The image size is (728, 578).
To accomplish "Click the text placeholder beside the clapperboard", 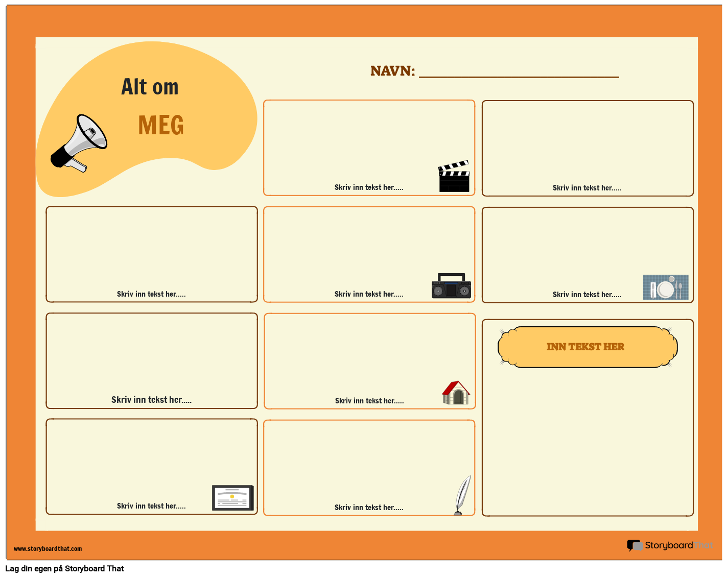I will [x=369, y=187].
